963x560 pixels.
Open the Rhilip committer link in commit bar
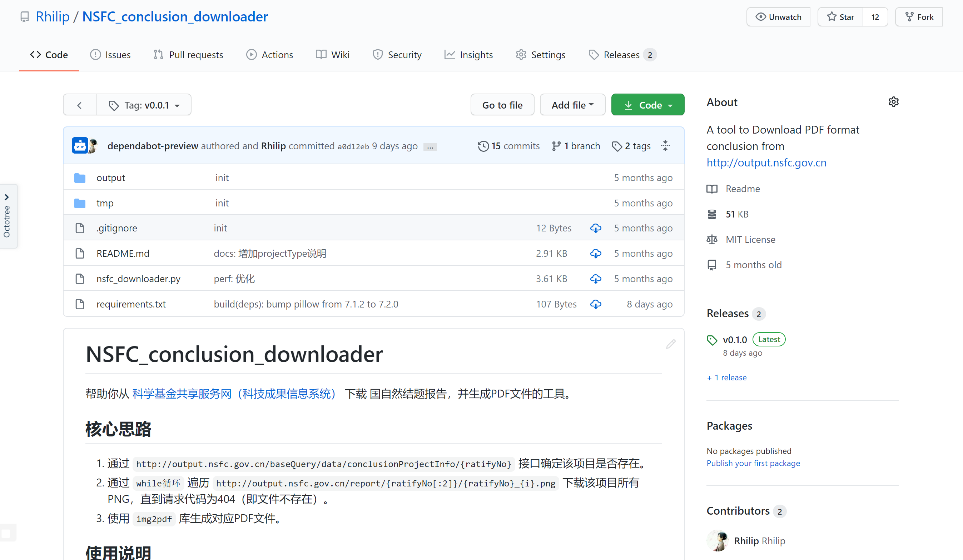point(273,146)
